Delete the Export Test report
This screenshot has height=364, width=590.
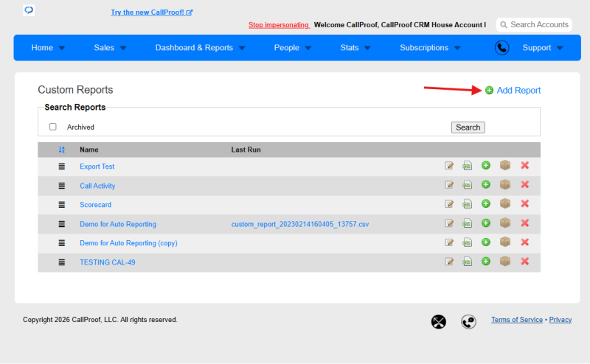click(x=524, y=165)
